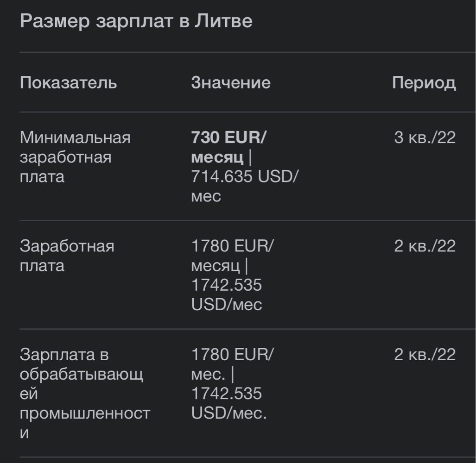
Task: Open the Заработная плата indicator row
Action: (x=67, y=256)
